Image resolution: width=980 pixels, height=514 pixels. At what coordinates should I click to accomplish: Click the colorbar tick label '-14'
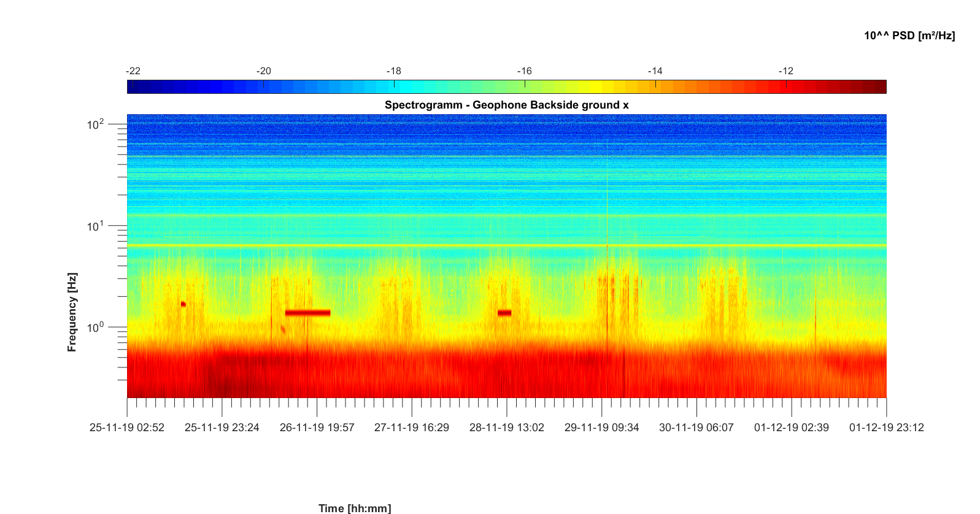click(x=655, y=71)
